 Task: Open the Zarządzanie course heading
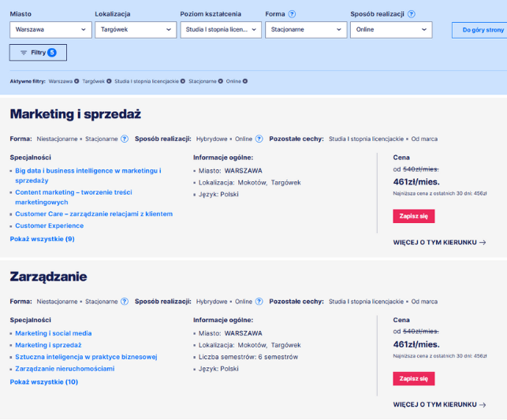point(49,277)
